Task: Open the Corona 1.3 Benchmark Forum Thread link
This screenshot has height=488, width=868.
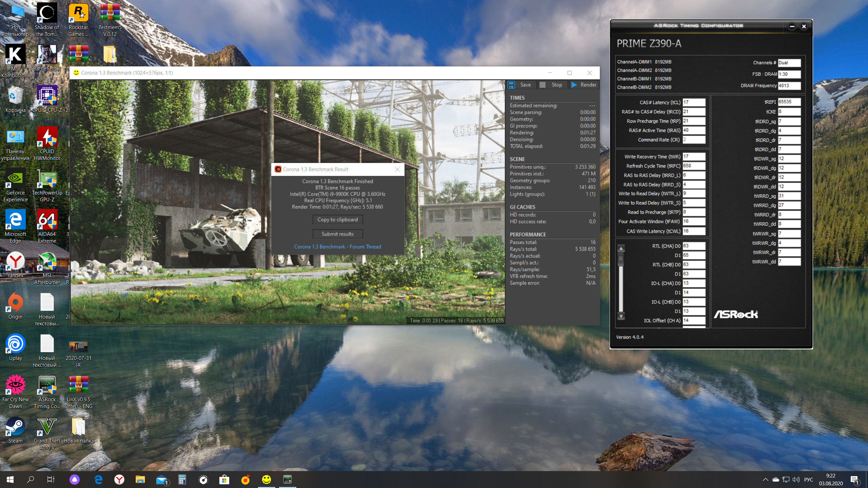Action: 337,247
